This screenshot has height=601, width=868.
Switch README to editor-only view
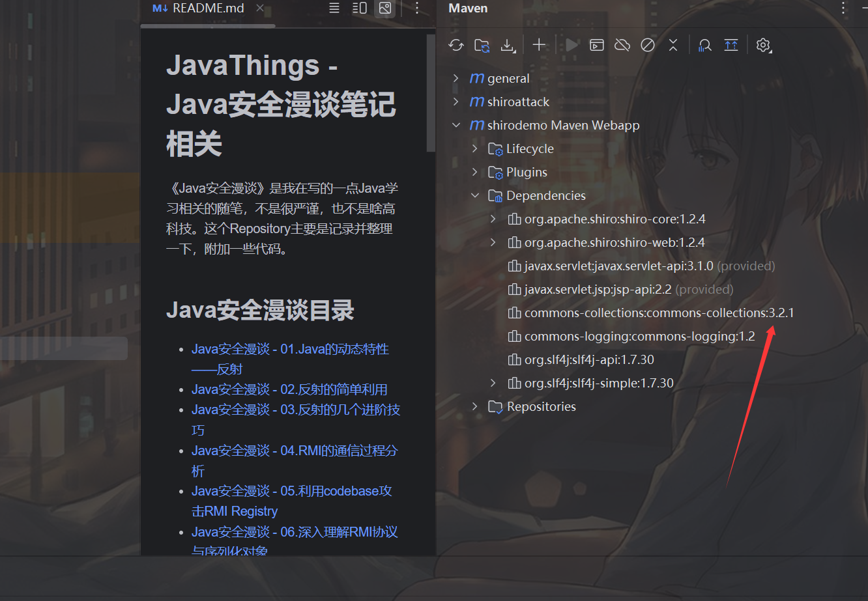(334, 8)
